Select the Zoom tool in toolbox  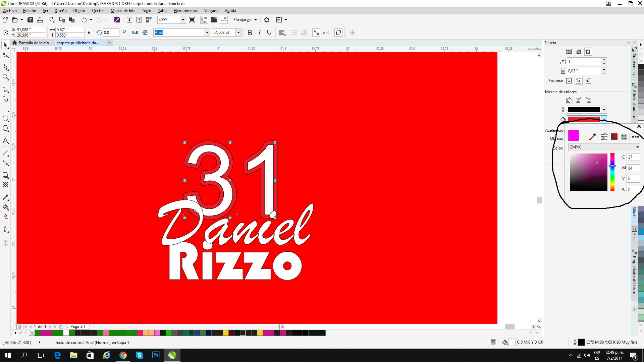(x=5, y=77)
